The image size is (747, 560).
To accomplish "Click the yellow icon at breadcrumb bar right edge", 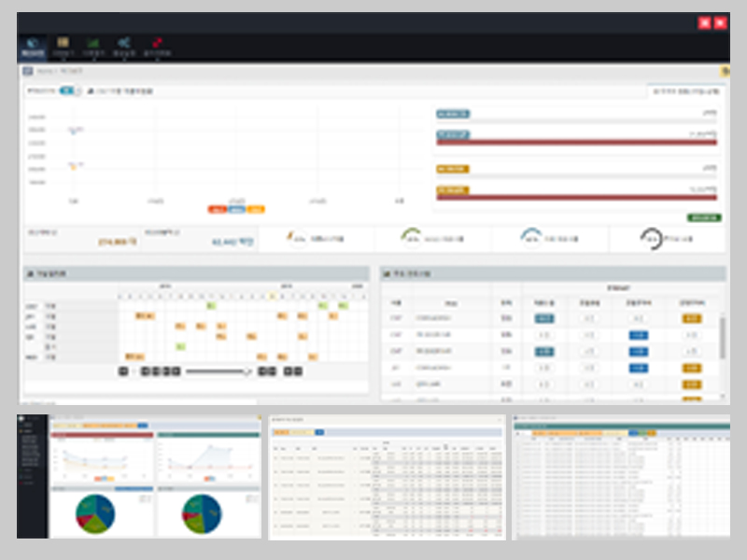I will 725,71.
